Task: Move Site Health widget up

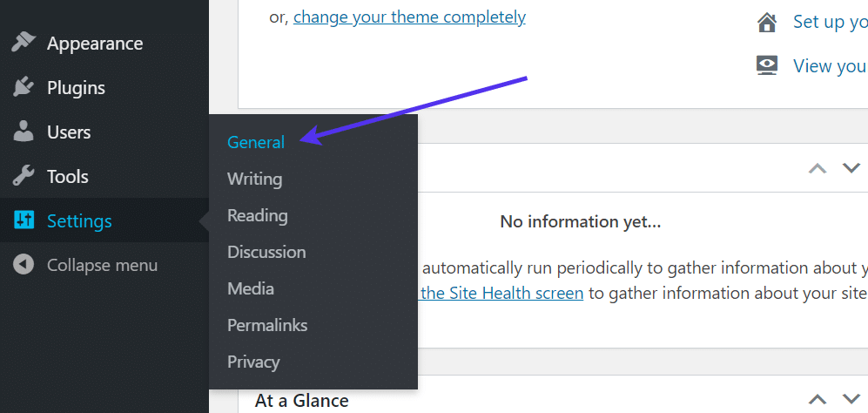Action: pos(818,168)
